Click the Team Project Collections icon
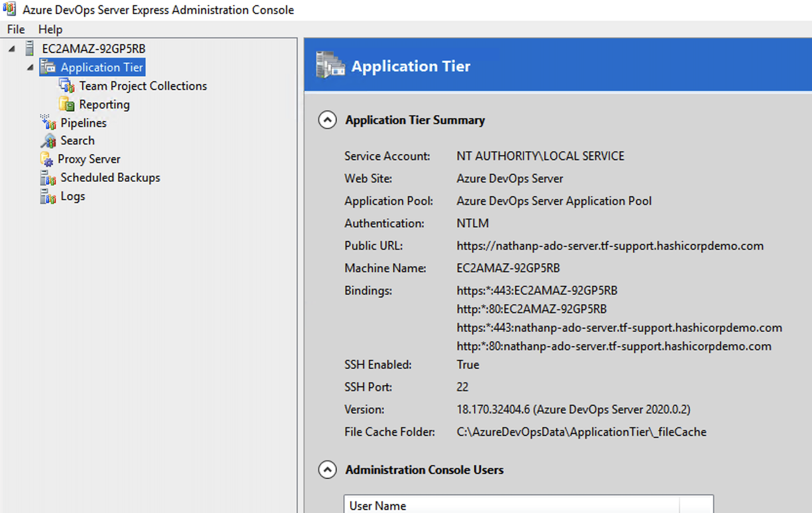The height and width of the screenshot is (513, 812). (x=67, y=86)
